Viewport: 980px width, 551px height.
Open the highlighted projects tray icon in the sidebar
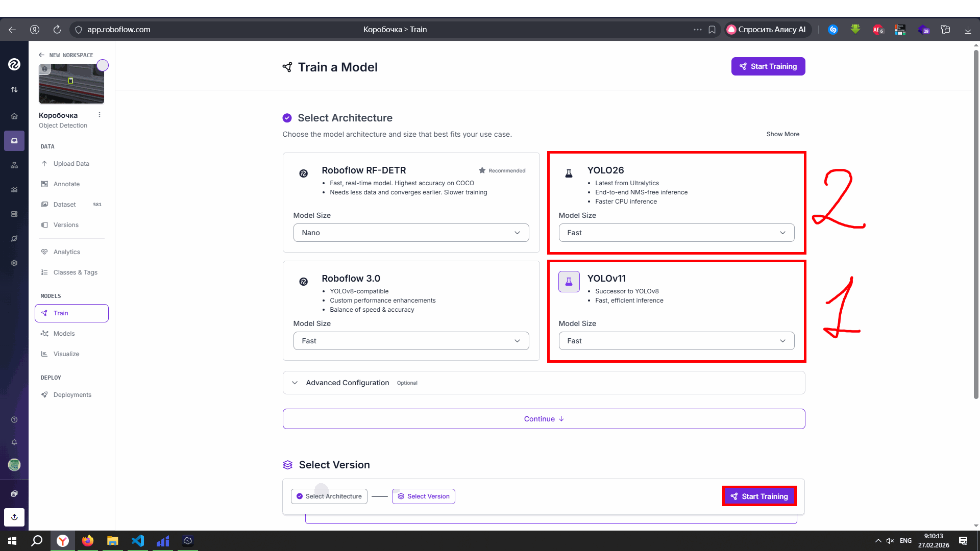14,141
